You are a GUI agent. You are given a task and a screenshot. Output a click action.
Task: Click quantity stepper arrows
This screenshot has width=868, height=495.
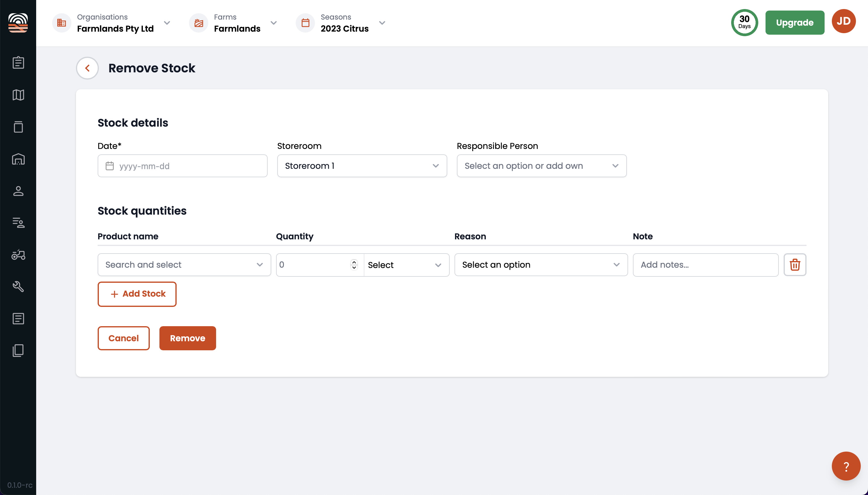(354, 264)
